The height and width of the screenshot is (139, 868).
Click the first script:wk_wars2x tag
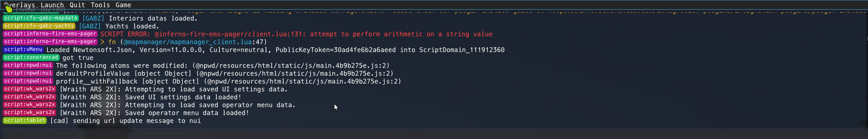coord(30,89)
